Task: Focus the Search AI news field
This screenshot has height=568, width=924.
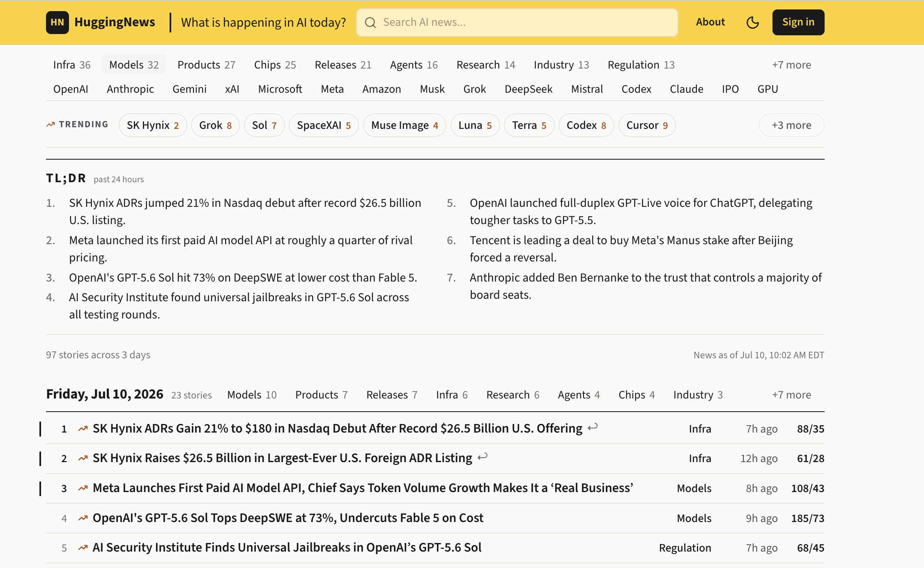Action: [517, 23]
